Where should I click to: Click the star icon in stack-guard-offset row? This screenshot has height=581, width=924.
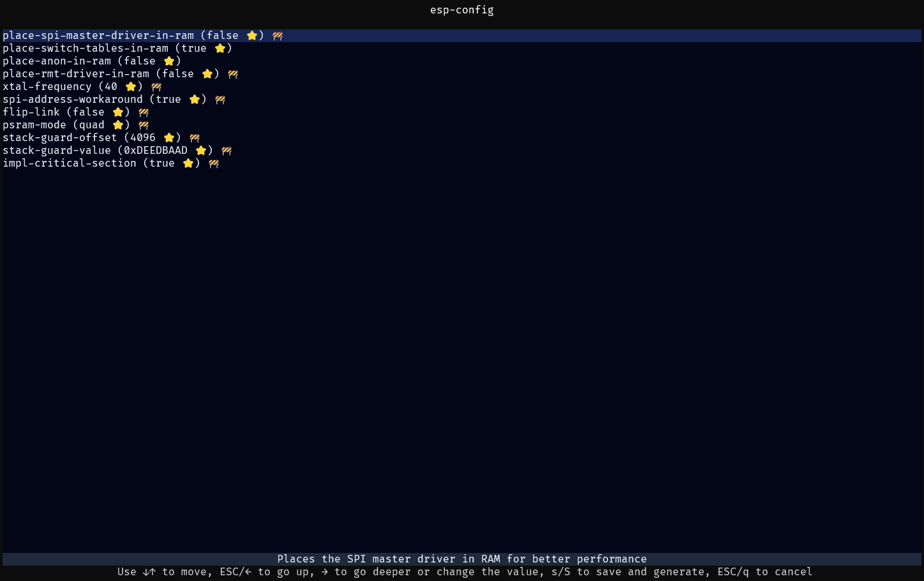169,138
